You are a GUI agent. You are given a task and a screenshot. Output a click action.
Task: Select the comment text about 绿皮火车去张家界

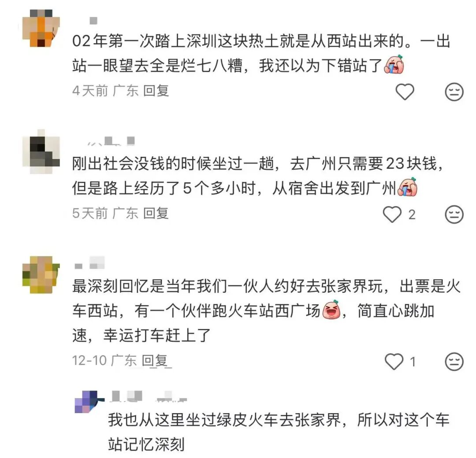[279, 432]
